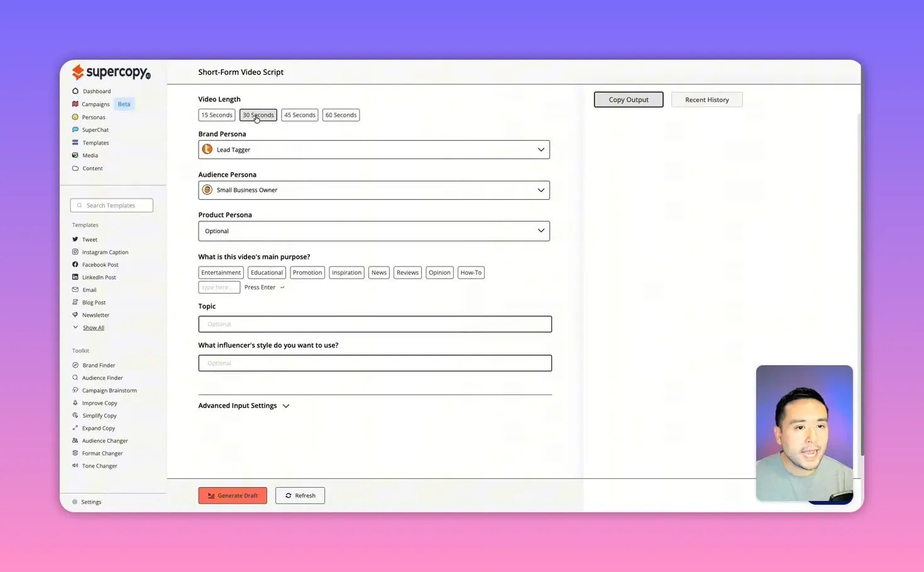Viewport: 924px width, 572px height.
Task: Open the Media library from sidebar
Action: pos(90,155)
